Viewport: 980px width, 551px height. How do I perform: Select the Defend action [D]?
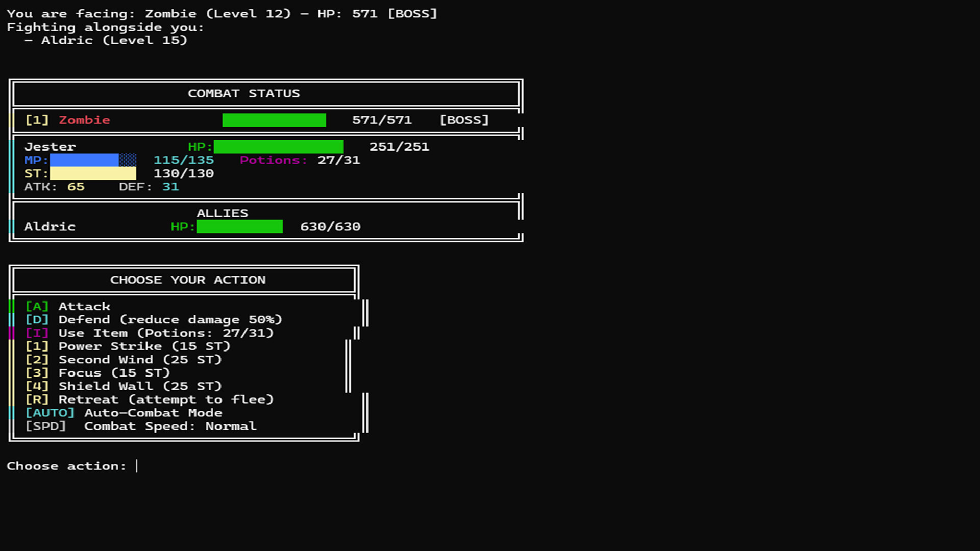[x=170, y=319]
